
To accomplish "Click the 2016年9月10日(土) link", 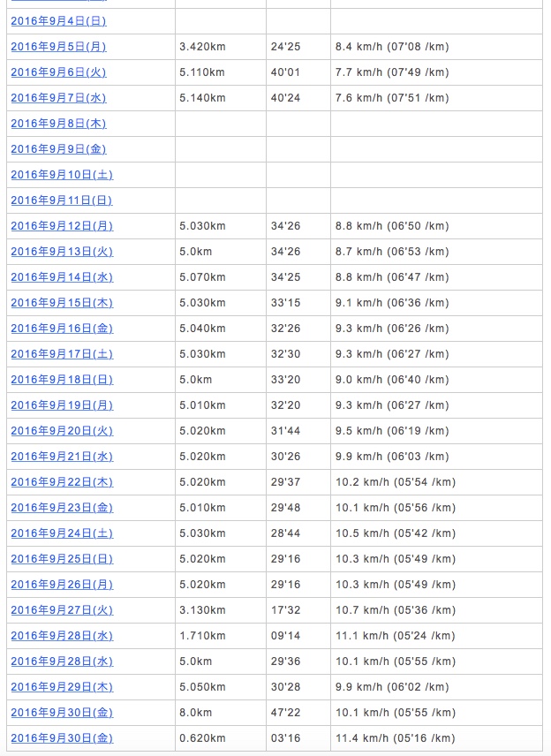I will point(62,175).
